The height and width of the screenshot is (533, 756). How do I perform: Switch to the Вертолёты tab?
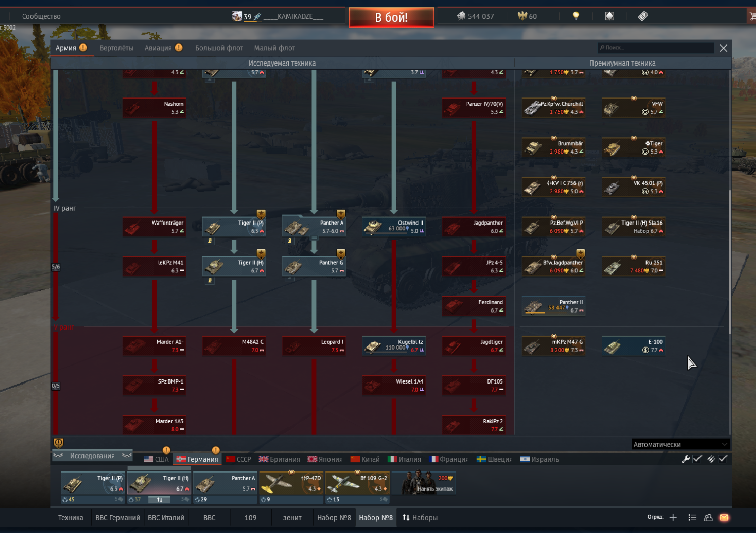pyautogui.click(x=116, y=48)
